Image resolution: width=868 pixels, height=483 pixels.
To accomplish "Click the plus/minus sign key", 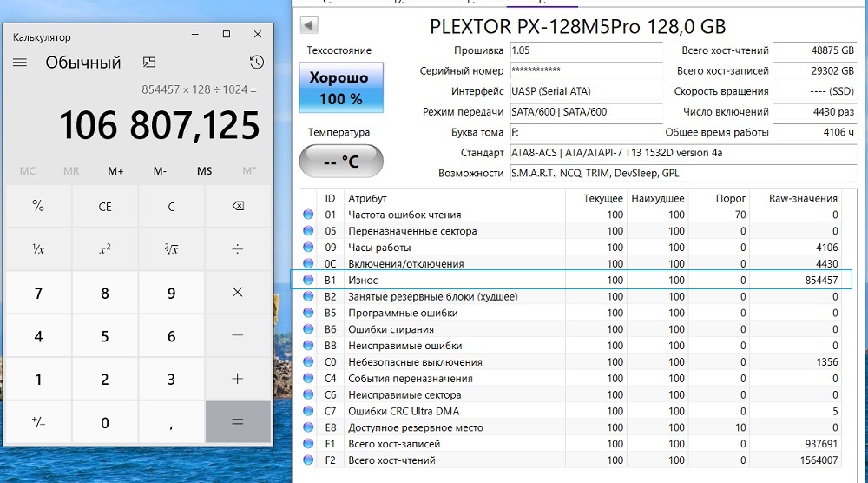I will point(38,422).
